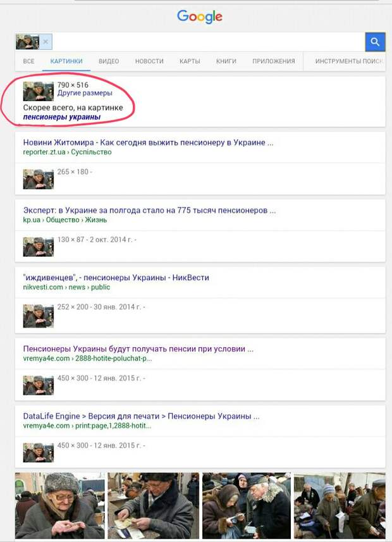Click the blue search magnifier button

coord(375,42)
